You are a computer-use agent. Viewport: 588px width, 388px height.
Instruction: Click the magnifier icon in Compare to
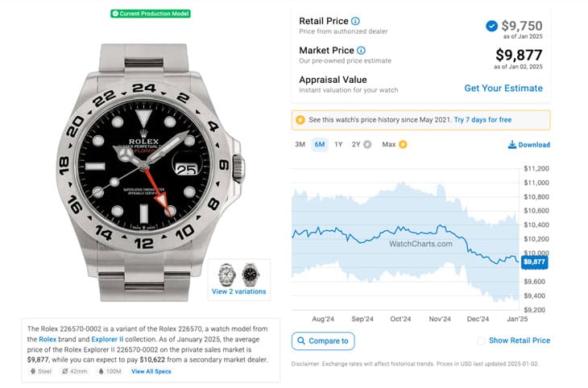click(301, 341)
